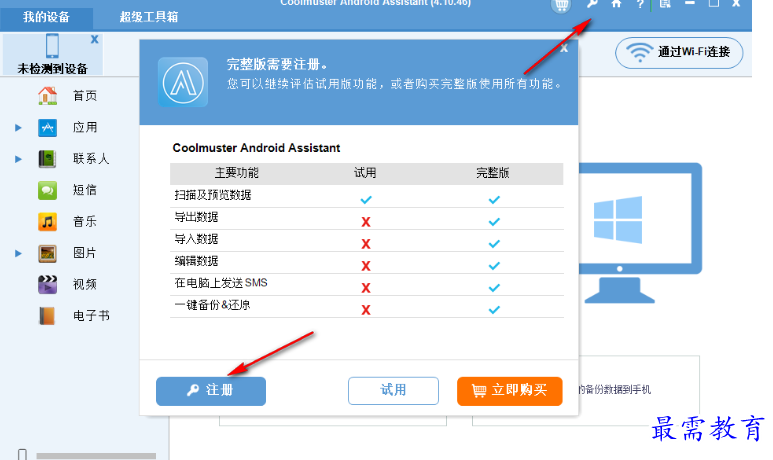Click the red X for 编辑数据 trial
773x460 pixels.
point(366,266)
